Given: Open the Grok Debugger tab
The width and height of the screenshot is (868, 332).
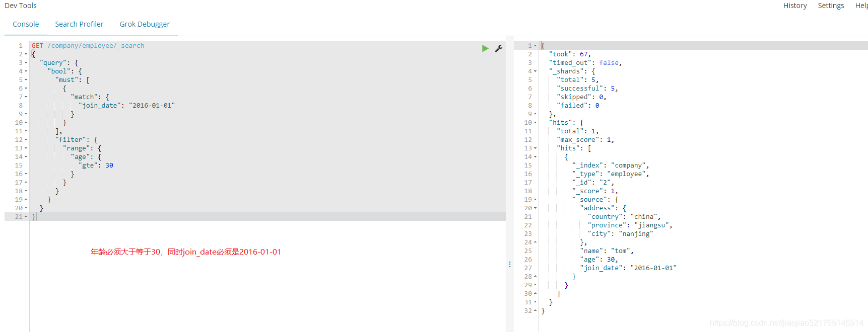Looking at the screenshot, I should [x=145, y=24].
